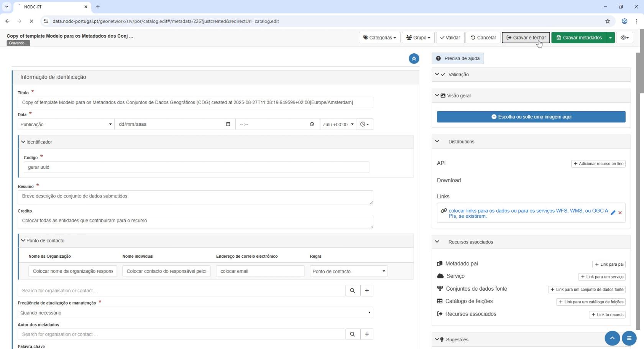Image resolution: width=644 pixels, height=349 pixels.
Task: Collapse the Identificador section
Action: point(23,142)
